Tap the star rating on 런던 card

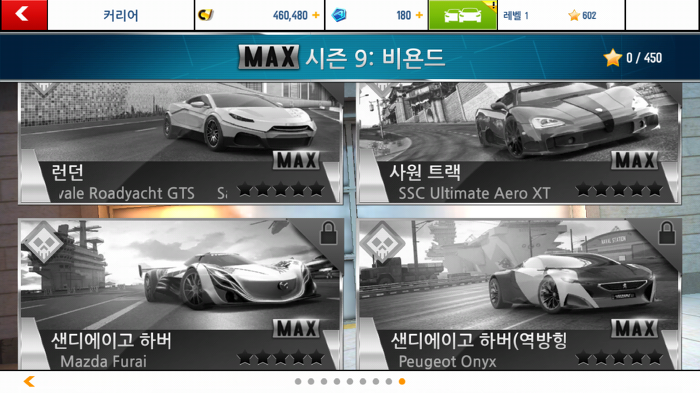pos(280,189)
